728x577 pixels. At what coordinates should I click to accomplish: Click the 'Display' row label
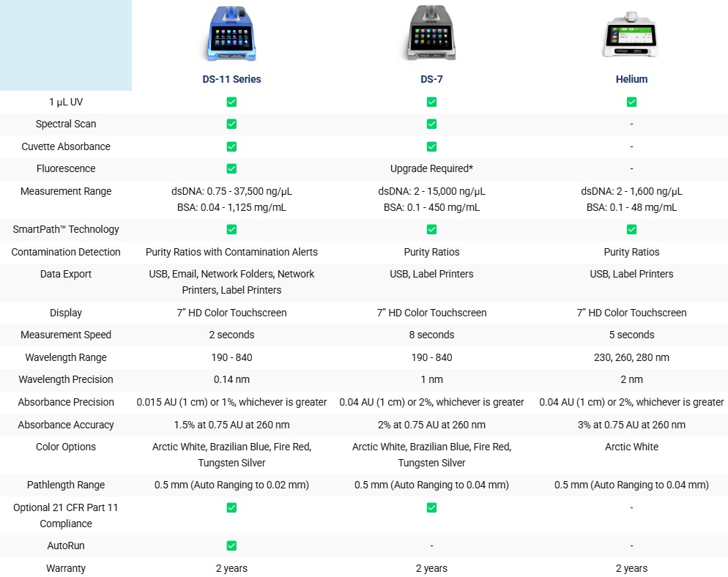[66, 313]
